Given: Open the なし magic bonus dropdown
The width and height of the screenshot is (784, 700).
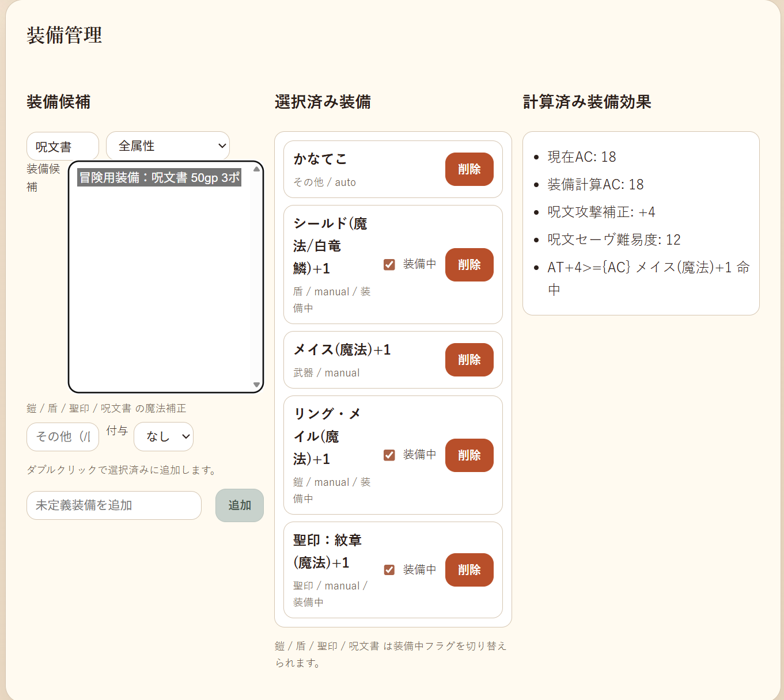Looking at the screenshot, I should pos(163,437).
